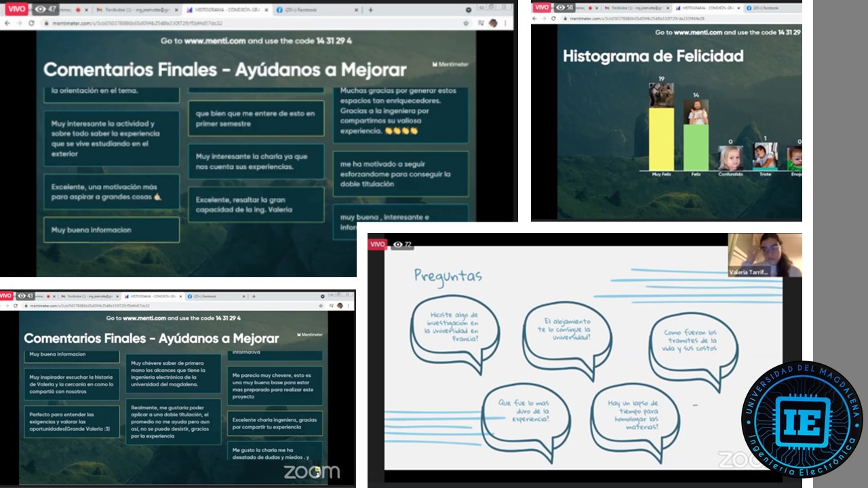
Task: Select the 'Excelente, resaltar la gran capacidad' comment
Action: [256, 205]
